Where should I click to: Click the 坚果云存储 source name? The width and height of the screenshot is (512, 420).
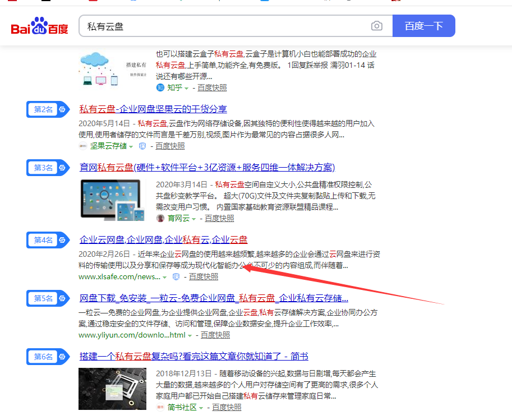pos(108,146)
